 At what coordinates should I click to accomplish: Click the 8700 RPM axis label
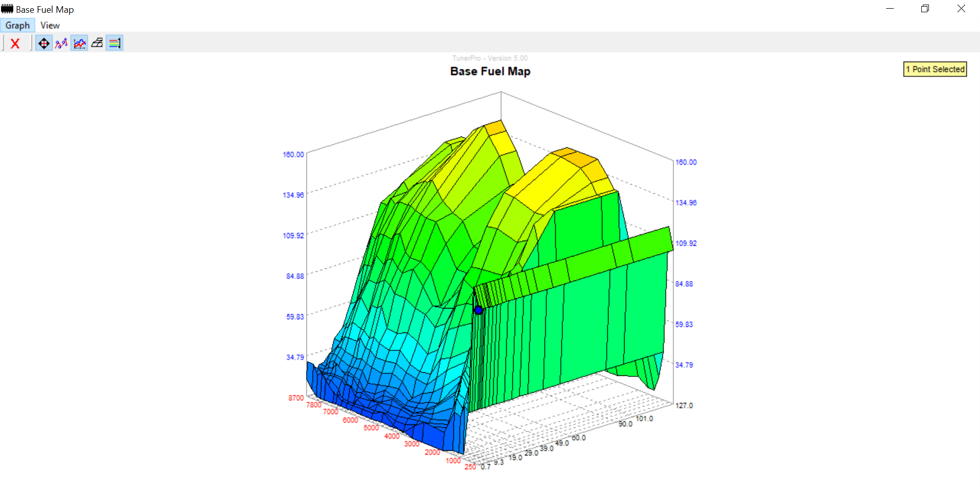coord(296,398)
